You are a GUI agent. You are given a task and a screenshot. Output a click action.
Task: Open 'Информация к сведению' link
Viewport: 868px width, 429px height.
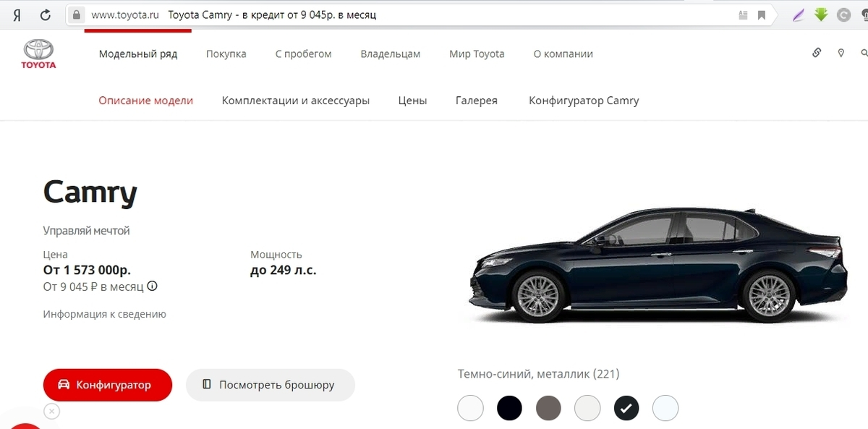point(105,314)
